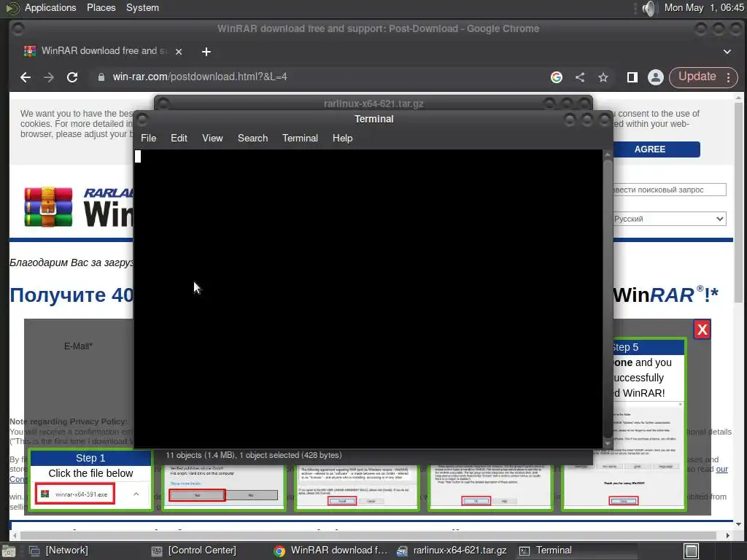747x560 pixels.
Task: Click Chrome page horizontal scrollbar
Action: click(369, 535)
